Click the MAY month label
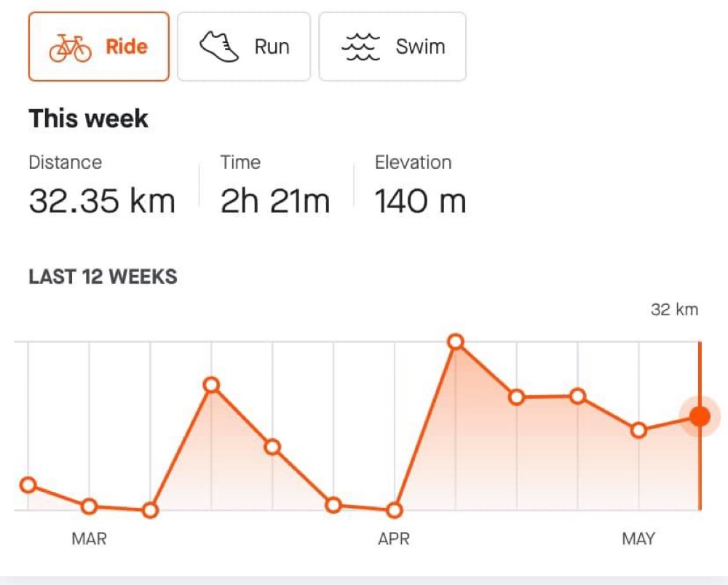Viewport: 728px width, 585px height. (638, 539)
